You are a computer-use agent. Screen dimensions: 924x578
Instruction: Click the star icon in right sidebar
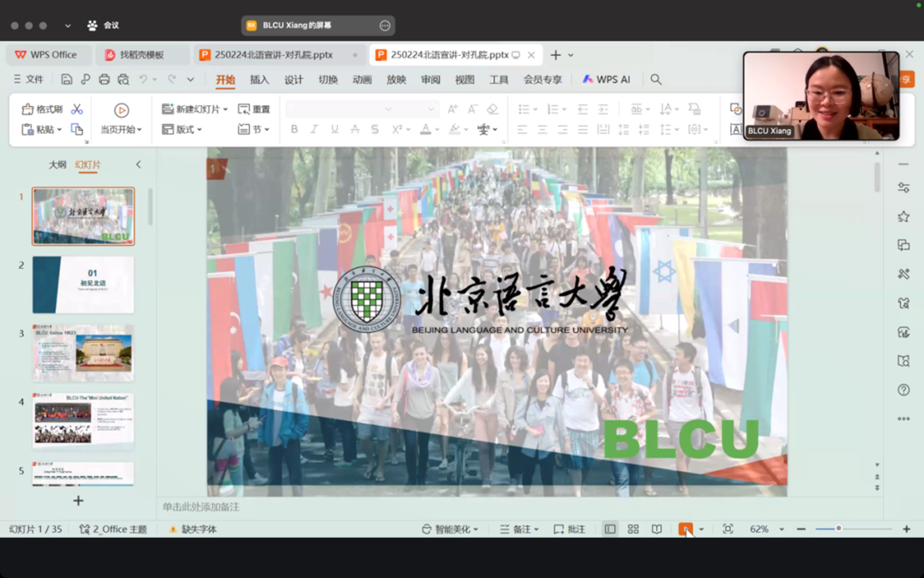click(x=903, y=216)
